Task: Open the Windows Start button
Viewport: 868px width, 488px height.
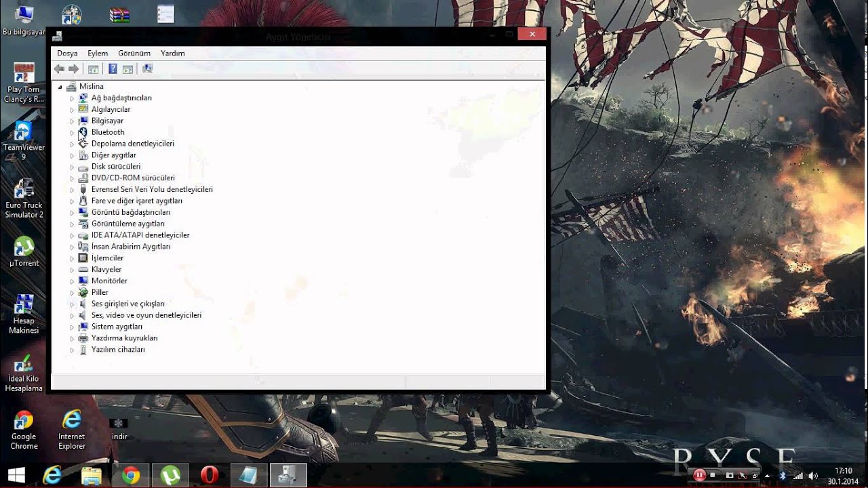Action: [16, 475]
